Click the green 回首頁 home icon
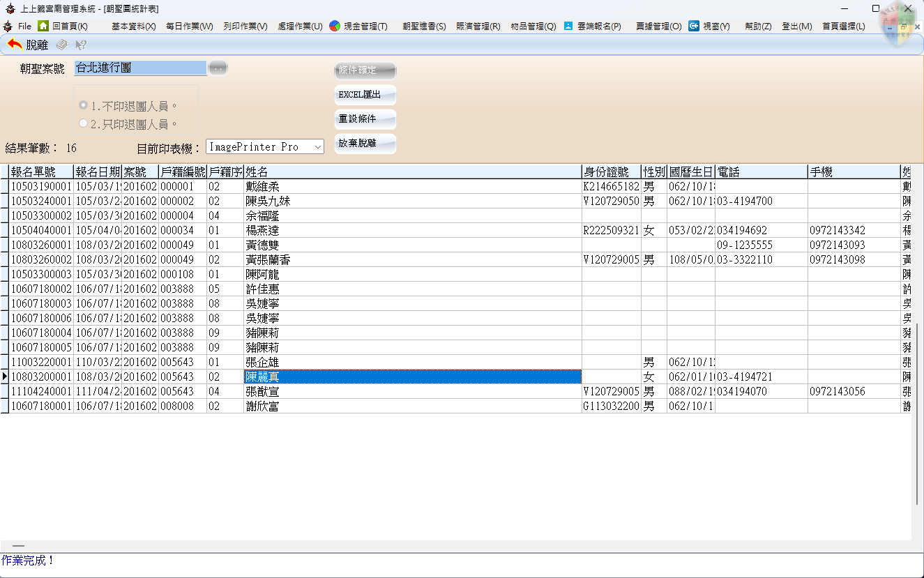Image resolution: width=924 pixels, height=578 pixels. coord(43,26)
